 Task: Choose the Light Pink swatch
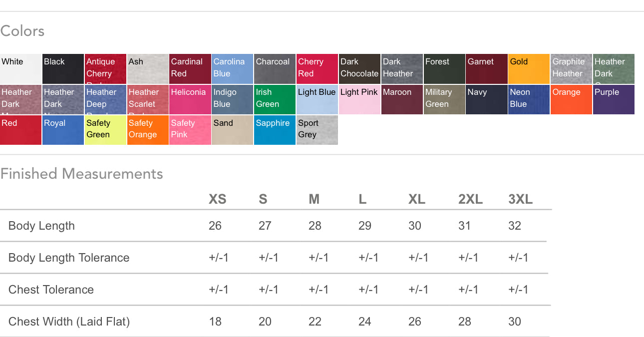click(x=359, y=99)
